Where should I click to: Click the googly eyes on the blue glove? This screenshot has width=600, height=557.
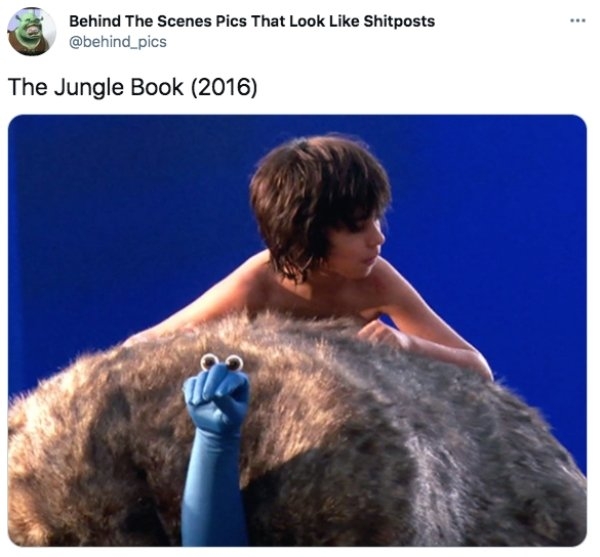(222, 361)
